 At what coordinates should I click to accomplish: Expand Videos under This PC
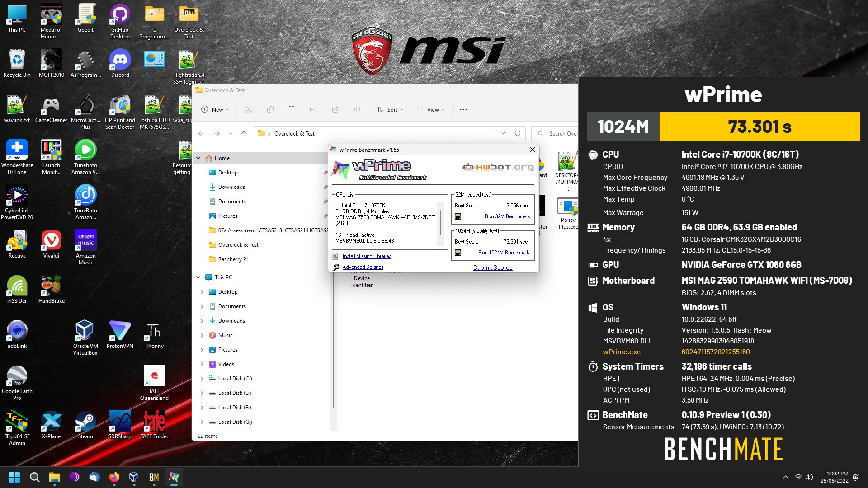click(202, 364)
